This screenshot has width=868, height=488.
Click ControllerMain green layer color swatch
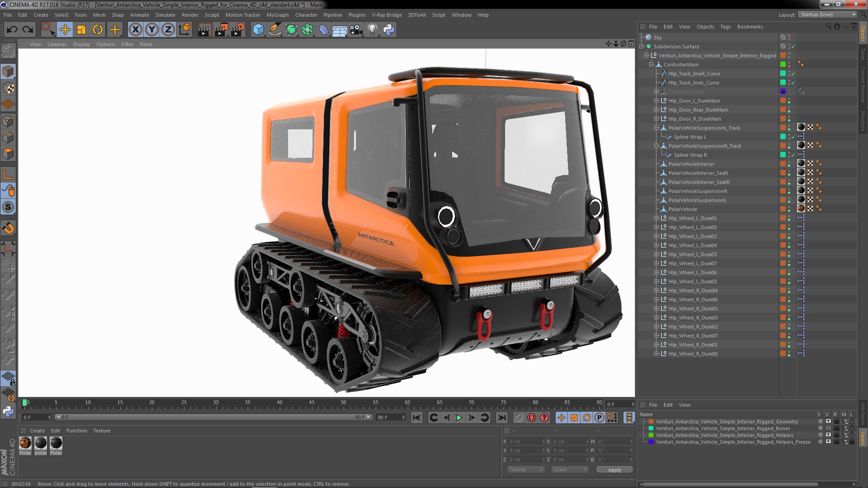pyautogui.click(x=783, y=64)
